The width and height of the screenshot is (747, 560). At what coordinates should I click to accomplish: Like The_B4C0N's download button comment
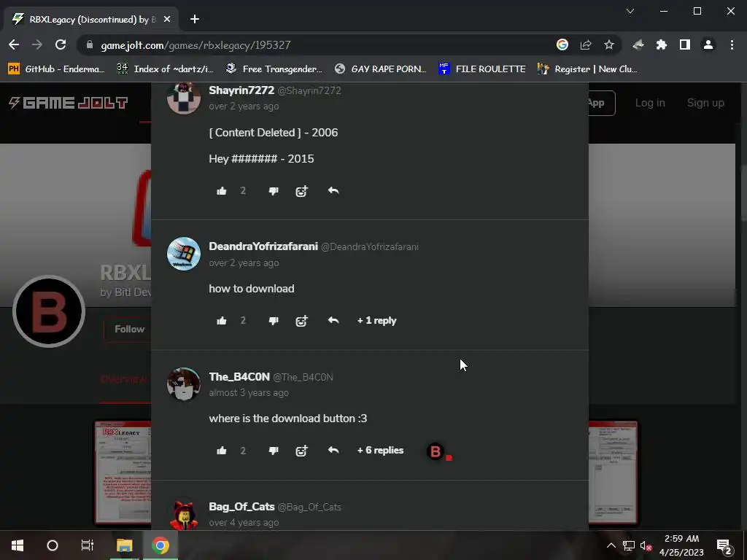pos(222,451)
